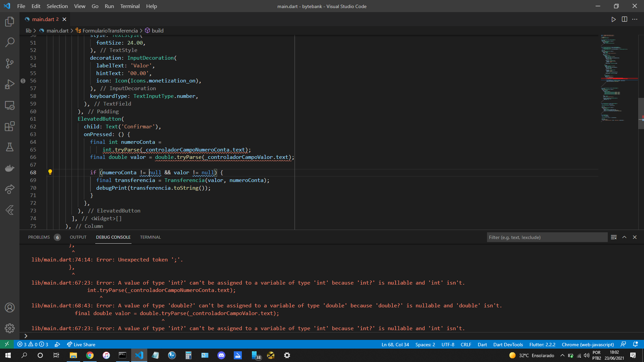
Task: Switch to the DEBUG CONSOLE tab
Action: tap(113, 237)
